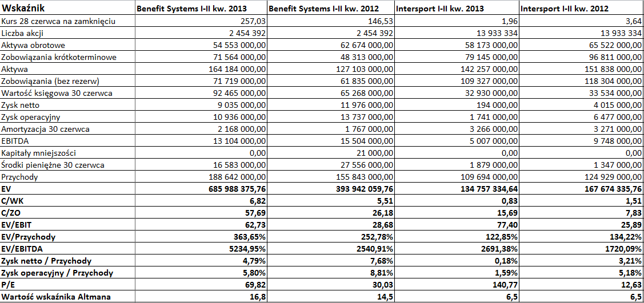Select the 'P/E' row label
This screenshot has width=644, height=303.
point(67,285)
